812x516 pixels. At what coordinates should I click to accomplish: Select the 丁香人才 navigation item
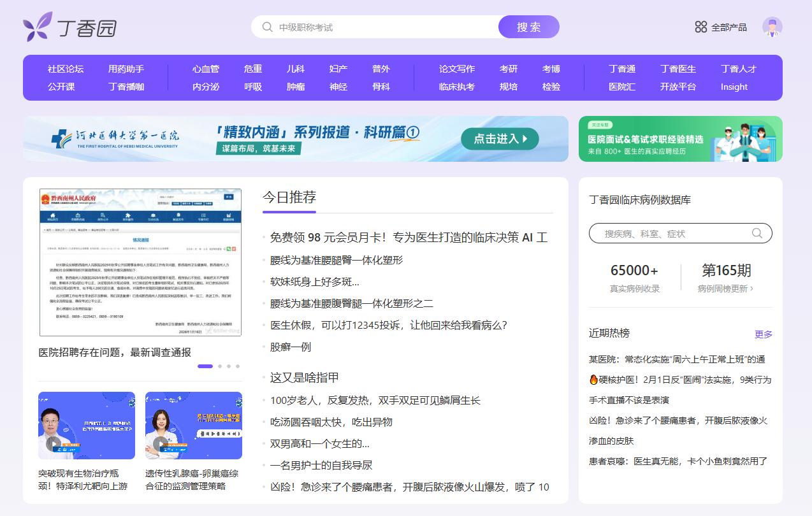pos(738,68)
